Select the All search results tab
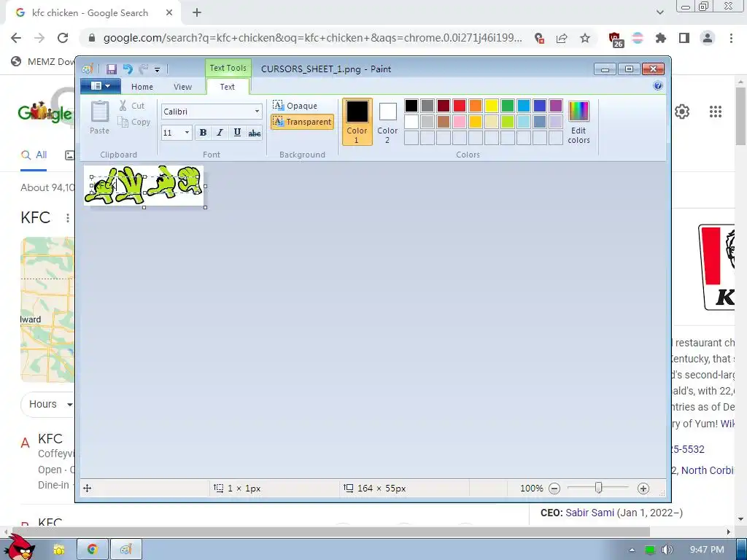The width and height of the screenshot is (747, 560). point(34,155)
